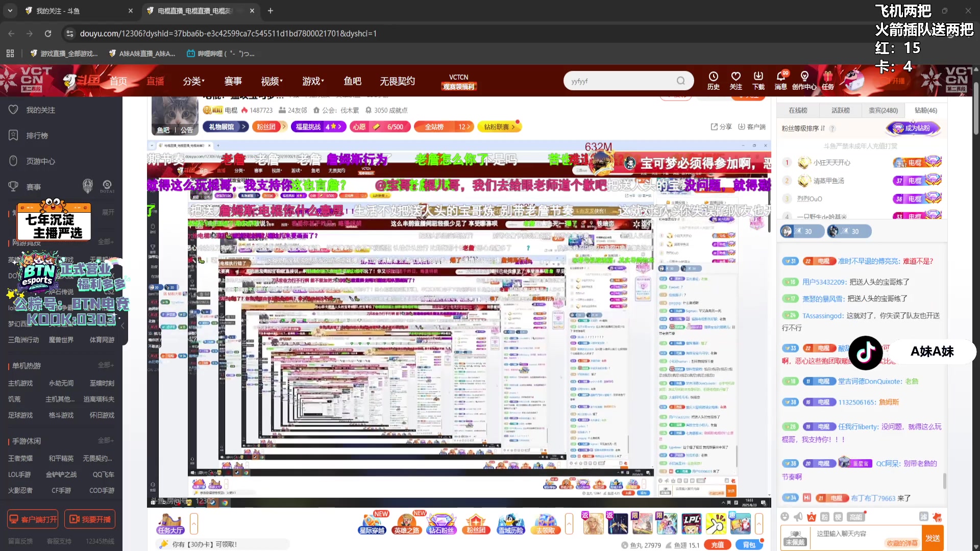The width and height of the screenshot is (980, 551).
Task: Open the emoji picker in chat
Action: click(x=785, y=517)
